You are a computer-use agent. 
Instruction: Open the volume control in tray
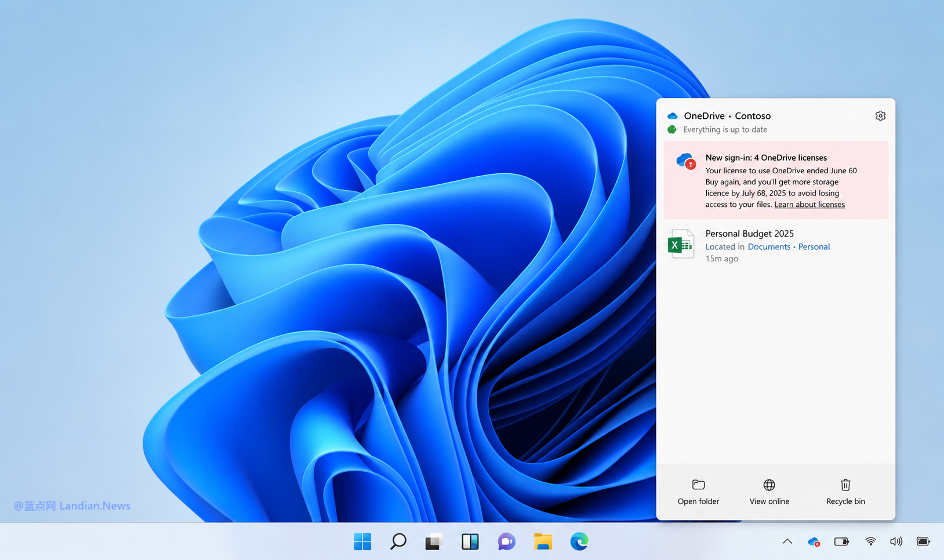click(896, 541)
